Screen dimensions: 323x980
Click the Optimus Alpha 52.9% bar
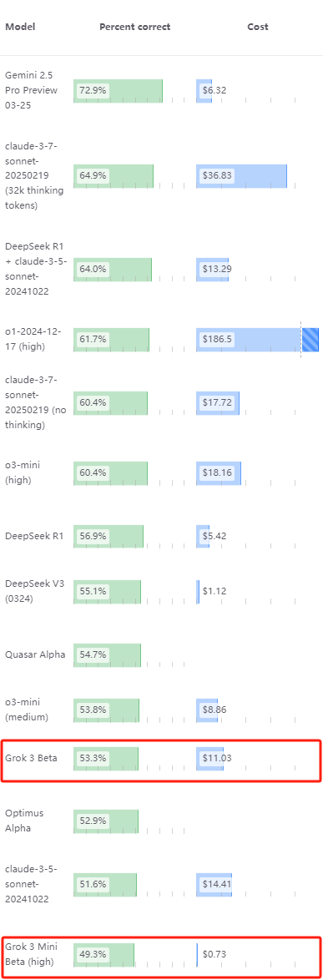pyautogui.click(x=106, y=821)
